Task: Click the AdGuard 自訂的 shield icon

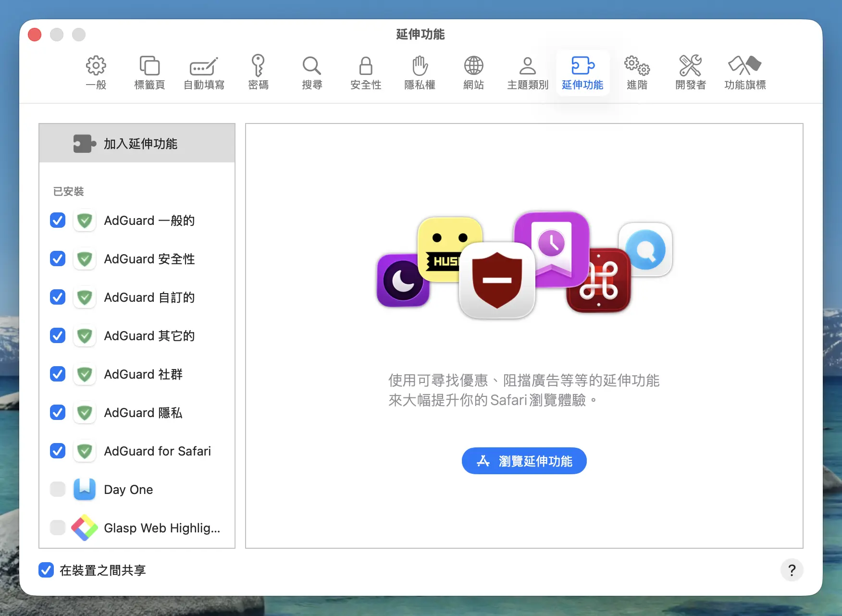Action: 85,297
